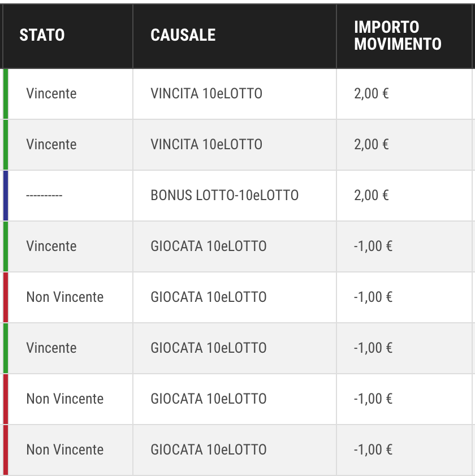This screenshot has height=476, width=475.
Task: Click 2,00 € amount in the first row
Action: (371, 93)
